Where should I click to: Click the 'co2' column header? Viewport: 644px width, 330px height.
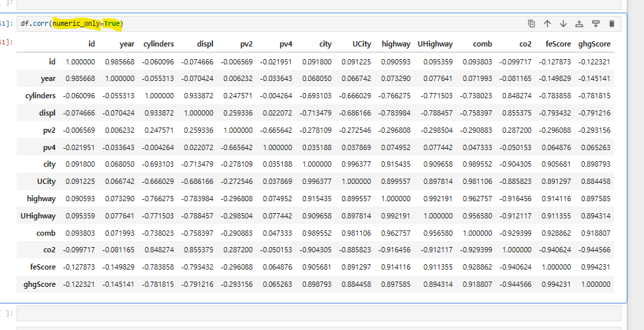point(525,44)
